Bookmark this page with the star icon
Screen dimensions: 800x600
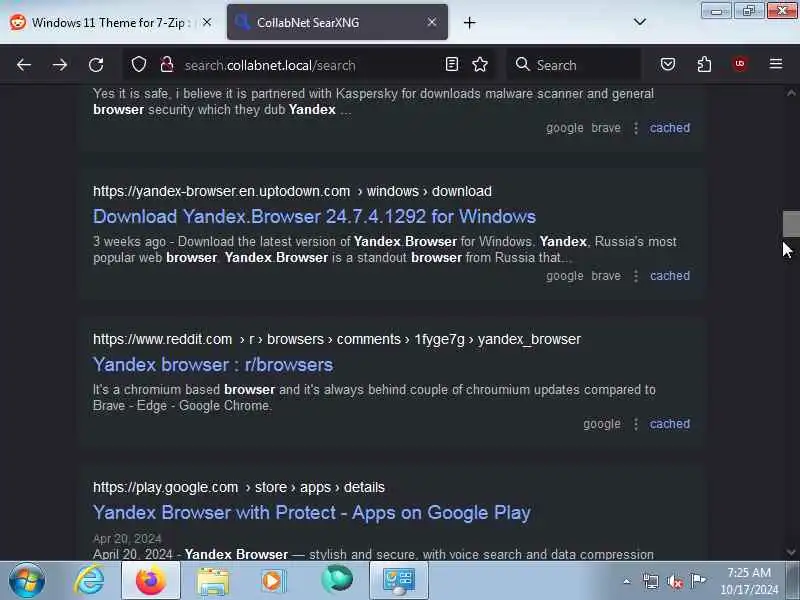click(x=480, y=64)
